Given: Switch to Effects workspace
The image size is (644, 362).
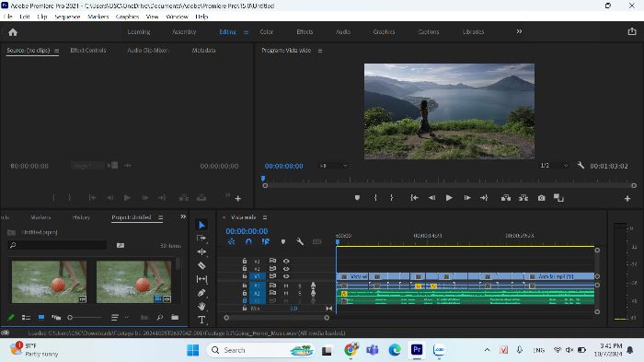Looking at the screenshot, I should (305, 31).
